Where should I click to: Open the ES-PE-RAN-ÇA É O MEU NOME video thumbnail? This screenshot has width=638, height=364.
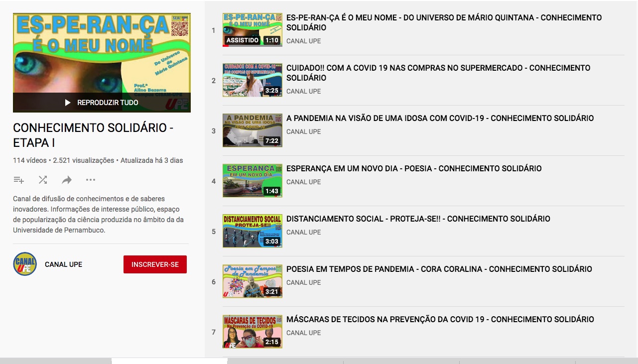tap(252, 30)
